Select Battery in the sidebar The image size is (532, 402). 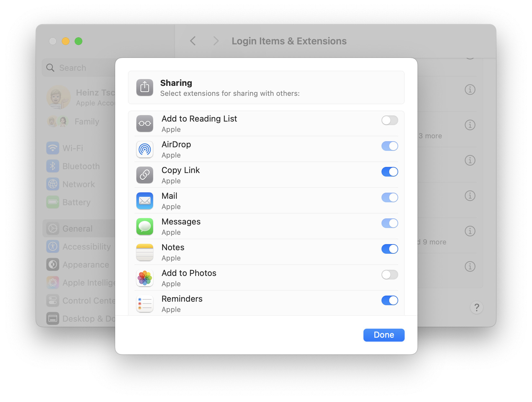[x=79, y=202]
